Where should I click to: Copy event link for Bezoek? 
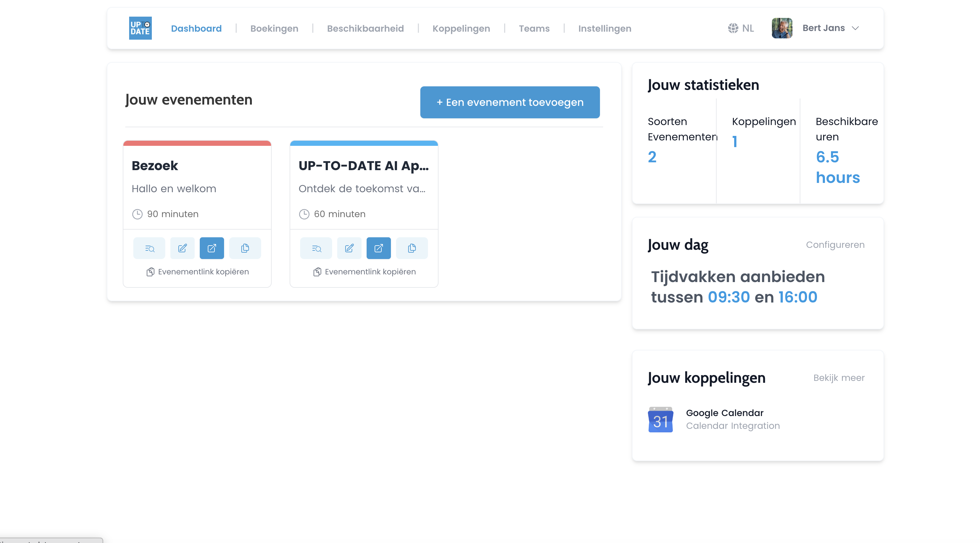tap(198, 272)
